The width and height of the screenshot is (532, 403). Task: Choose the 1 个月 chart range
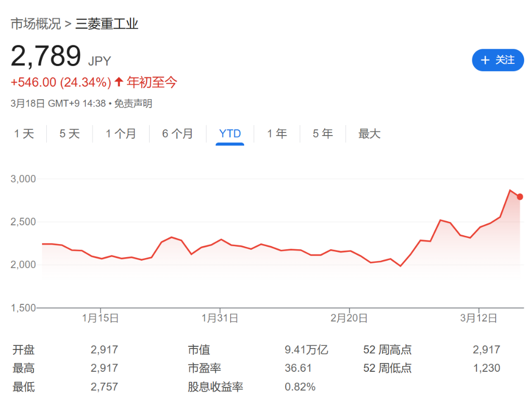click(121, 134)
